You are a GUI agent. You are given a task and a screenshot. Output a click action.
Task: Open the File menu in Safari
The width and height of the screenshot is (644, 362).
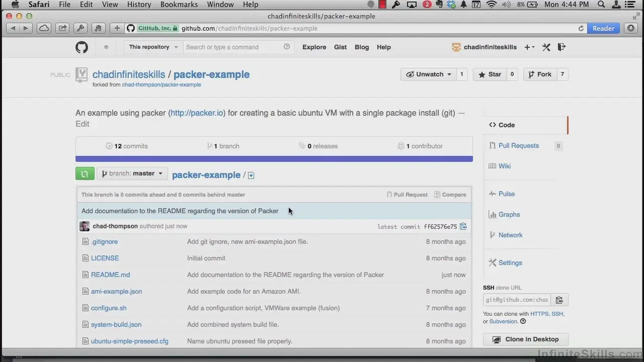pos(64,5)
